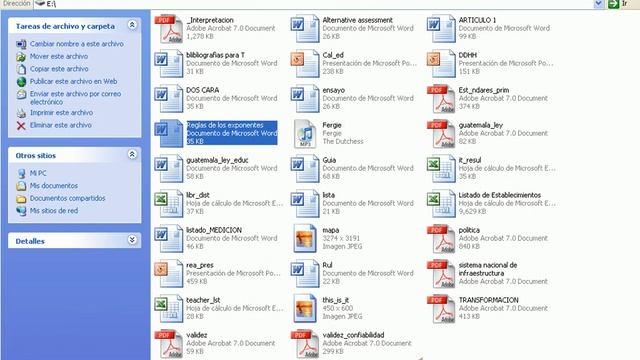Select the guatemala_ley PDF icon
Screen dimensions: 640x360
click(x=441, y=133)
